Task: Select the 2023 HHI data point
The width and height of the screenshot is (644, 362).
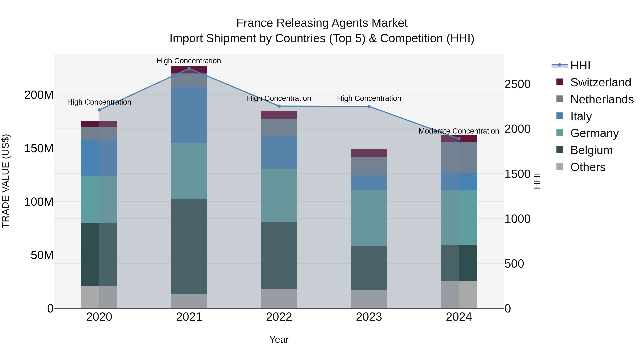Action: [369, 106]
